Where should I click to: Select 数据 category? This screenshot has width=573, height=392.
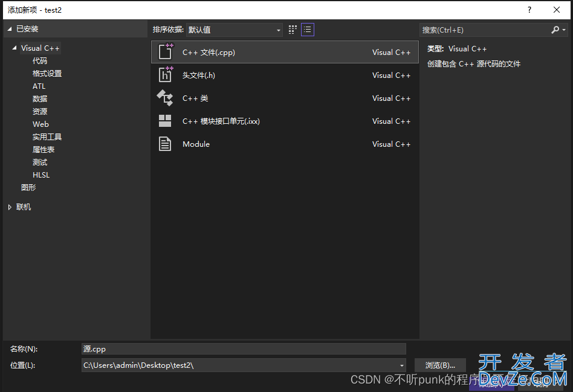coord(40,98)
